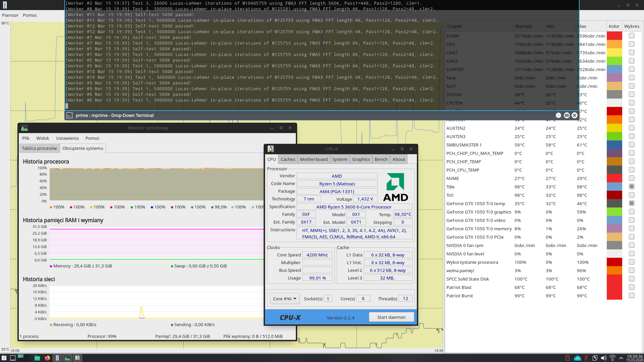644x362 pixels.
Task: Toggle graph checkbox for SYSTIN sensor
Action: tap(632, 94)
